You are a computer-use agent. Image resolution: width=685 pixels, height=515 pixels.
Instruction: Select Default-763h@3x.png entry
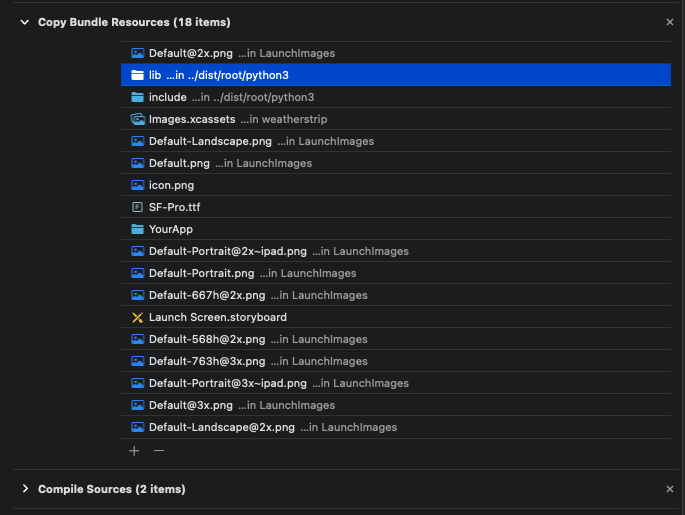point(396,361)
